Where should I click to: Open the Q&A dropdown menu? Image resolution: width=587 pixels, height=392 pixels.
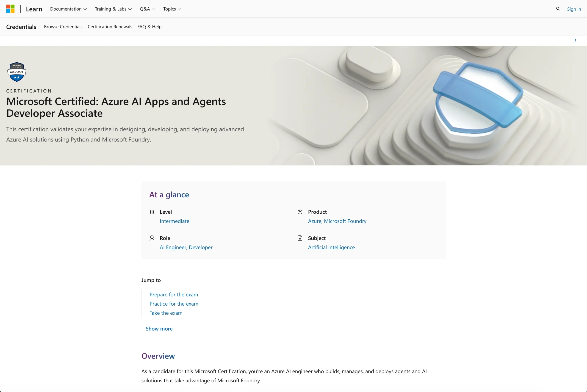click(x=147, y=9)
